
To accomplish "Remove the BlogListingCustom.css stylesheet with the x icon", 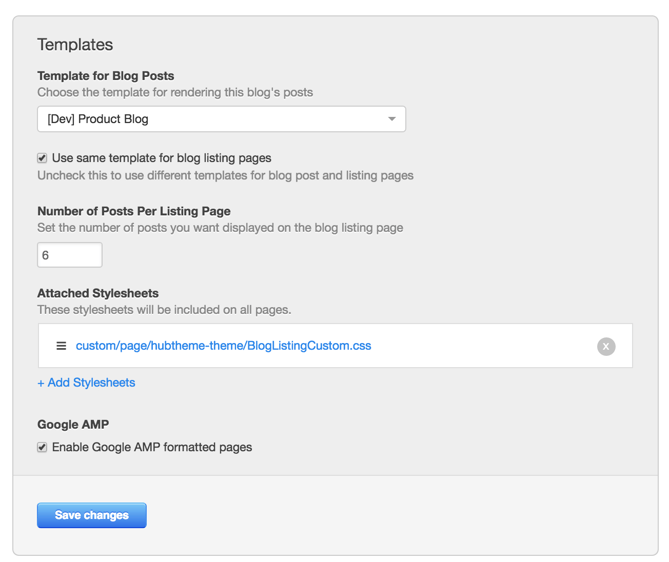I will click(606, 346).
